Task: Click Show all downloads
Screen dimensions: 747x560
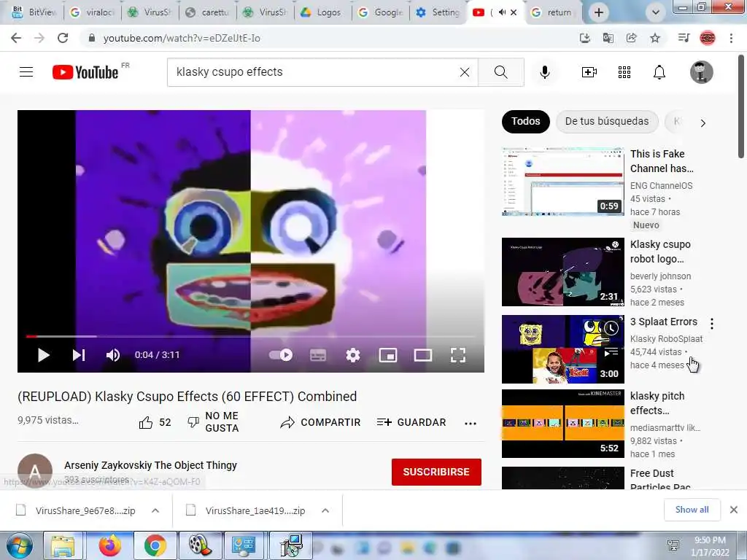Action: click(692, 510)
